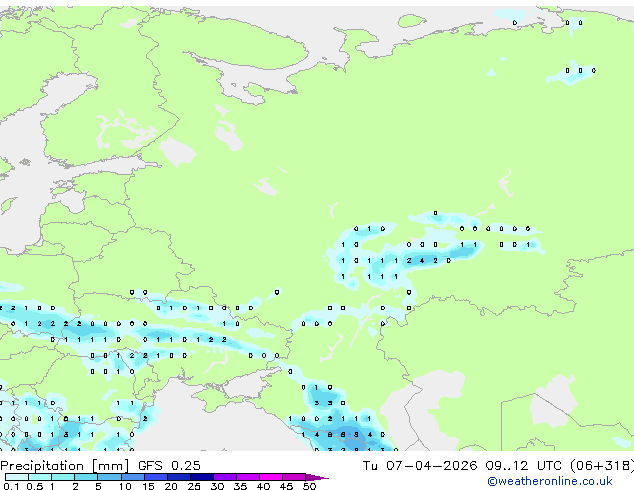Pick the 35–40 mm legend color box
Screen dimensions: 634x490
pyautogui.click(x=248, y=477)
